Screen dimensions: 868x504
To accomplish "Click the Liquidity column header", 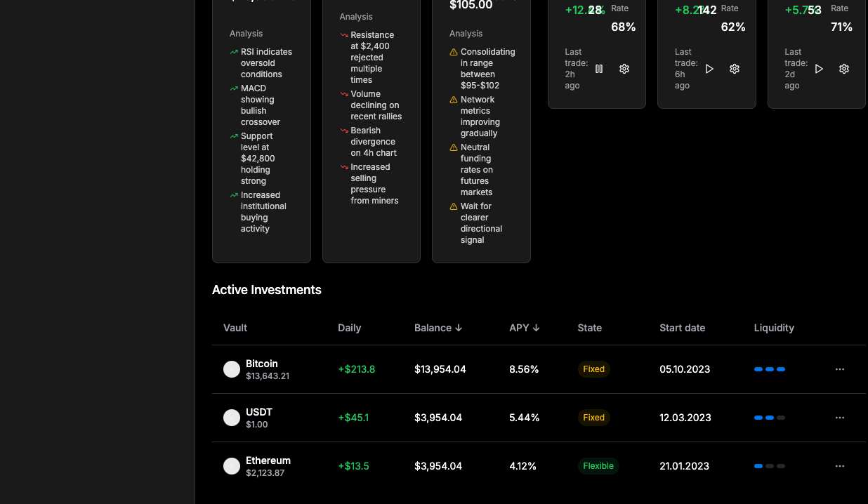I will (774, 328).
